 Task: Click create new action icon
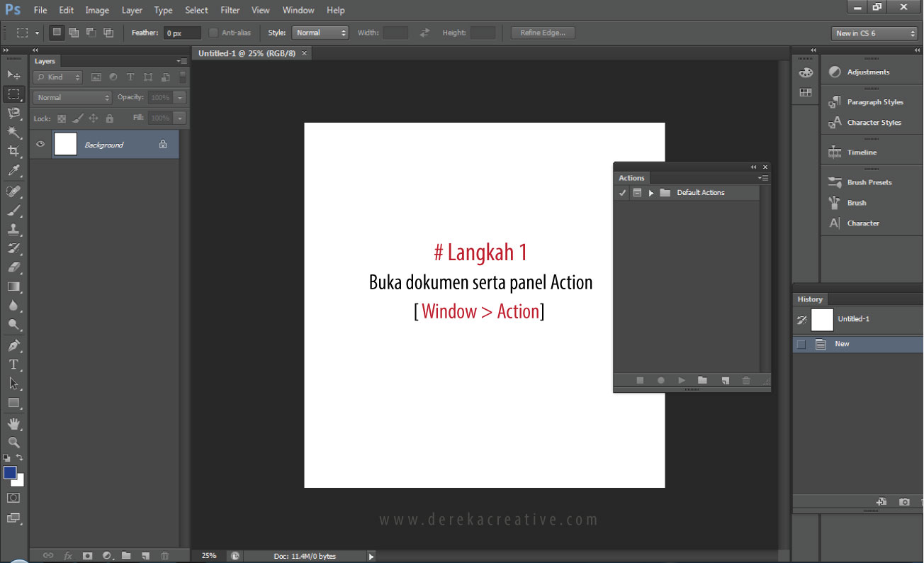[725, 381]
